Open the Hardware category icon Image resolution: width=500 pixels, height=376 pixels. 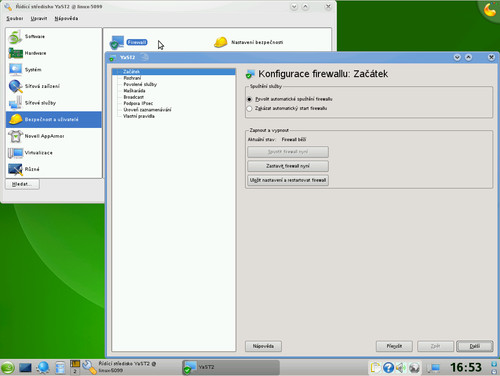point(15,53)
